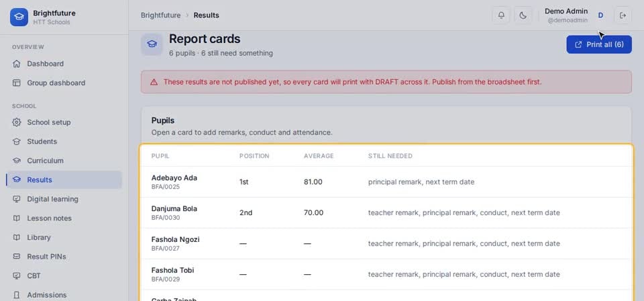
Task: Navigate to Curriculum
Action: click(x=64, y=161)
